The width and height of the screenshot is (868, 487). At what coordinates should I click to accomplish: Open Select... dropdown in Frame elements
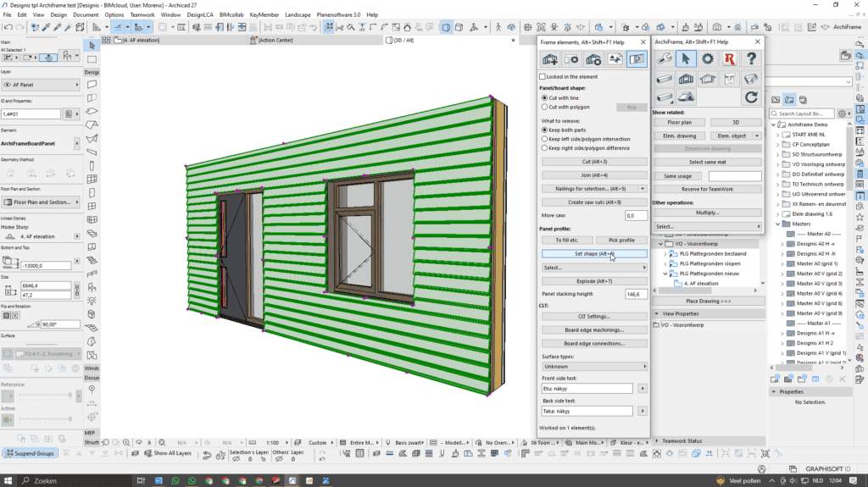[x=594, y=268]
